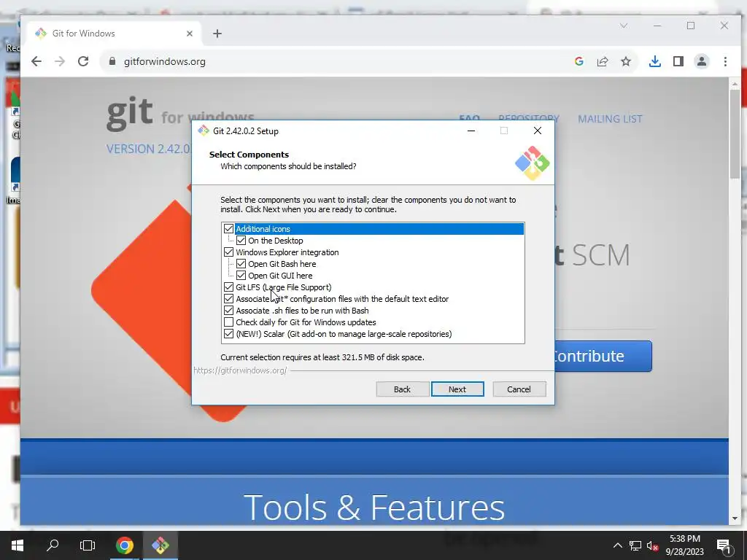Reload the gitforwindows.org page
Screen dimensions: 747x560
[x=83, y=61]
